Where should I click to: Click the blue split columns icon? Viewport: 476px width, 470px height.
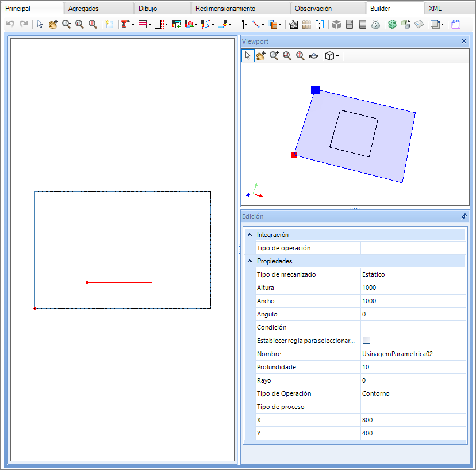pyautogui.click(x=320, y=24)
